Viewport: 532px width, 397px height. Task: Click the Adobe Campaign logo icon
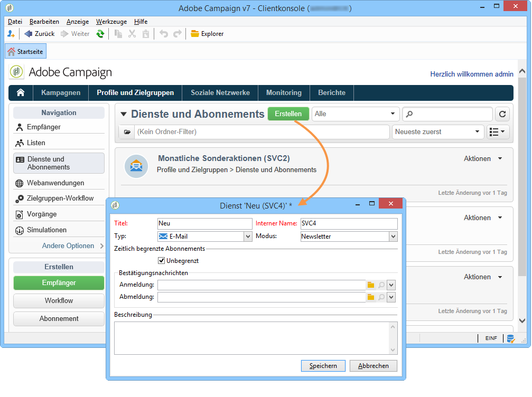(16, 72)
